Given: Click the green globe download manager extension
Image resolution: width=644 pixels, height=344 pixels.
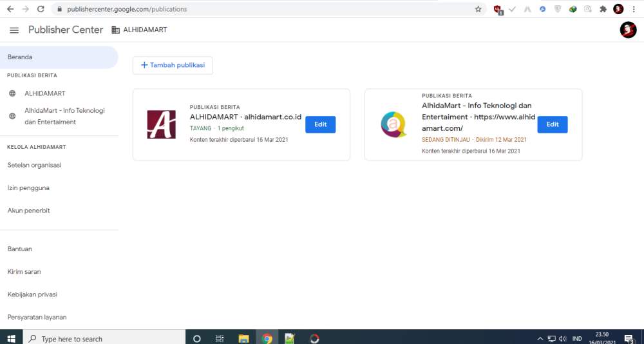Looking at the screenshot, I should (573, 9).
